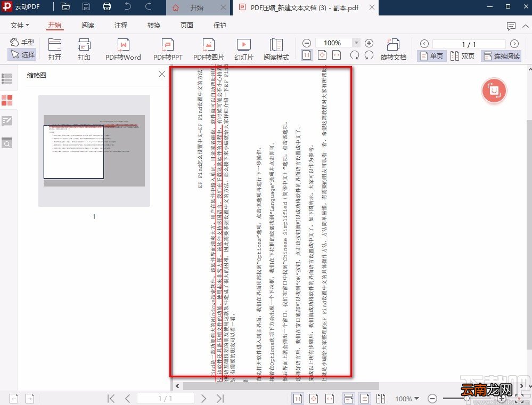Select the 手型 hand tool
Image resolution: width=532 pixels, height=405 pixels.
22,42
